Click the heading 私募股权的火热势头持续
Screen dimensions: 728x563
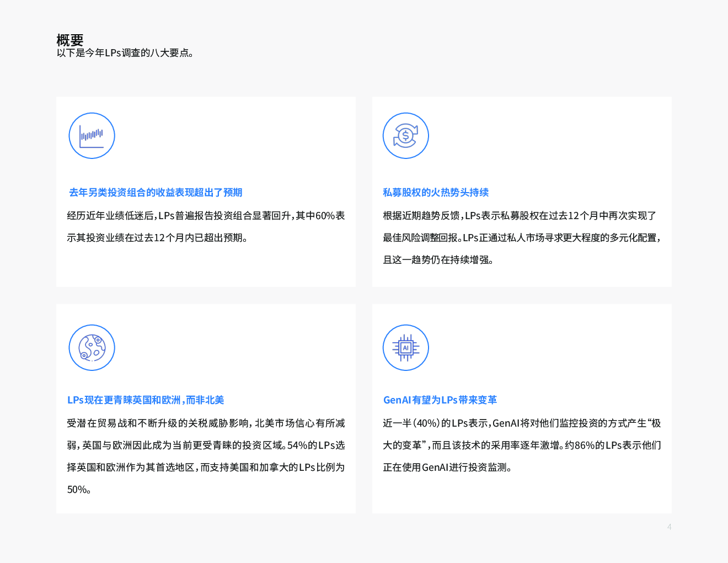pyautogui.click(x=436, y=193)
